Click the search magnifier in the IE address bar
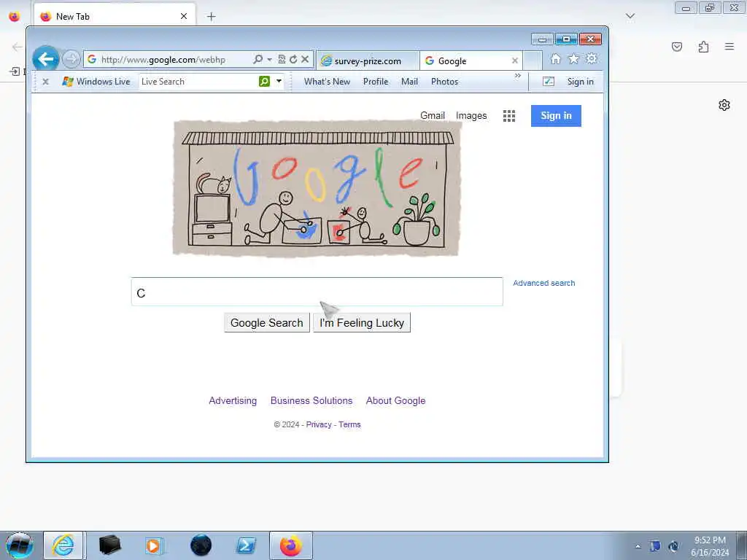This screenshot has height=560, width=747. [258, 60]
